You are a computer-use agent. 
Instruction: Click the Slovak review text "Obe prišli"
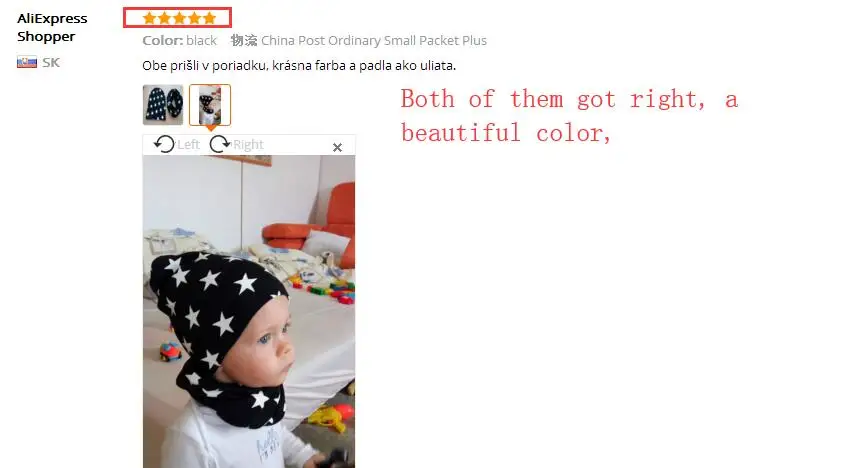click(299, 66)
